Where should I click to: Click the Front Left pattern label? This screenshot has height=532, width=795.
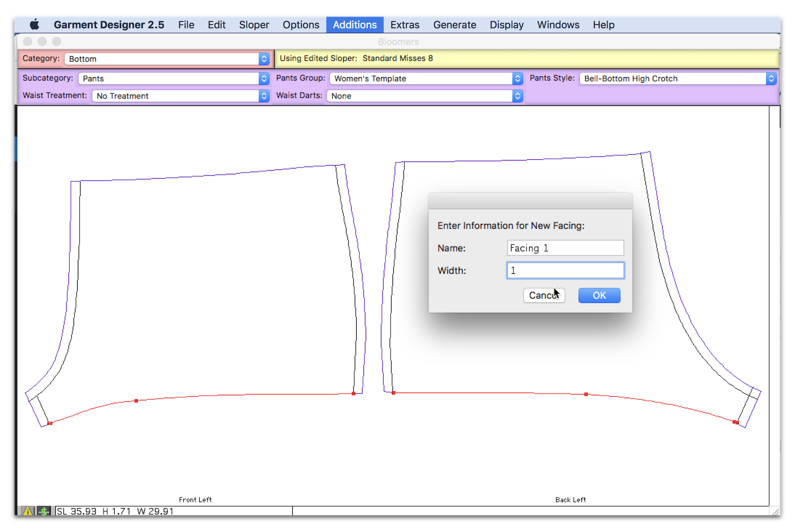[195, 500]
